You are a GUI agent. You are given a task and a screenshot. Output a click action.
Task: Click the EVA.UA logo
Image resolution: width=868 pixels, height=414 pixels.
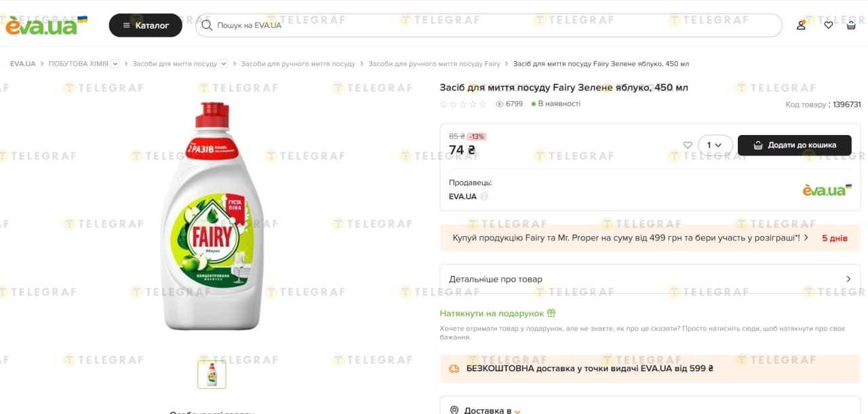point(46,25)
